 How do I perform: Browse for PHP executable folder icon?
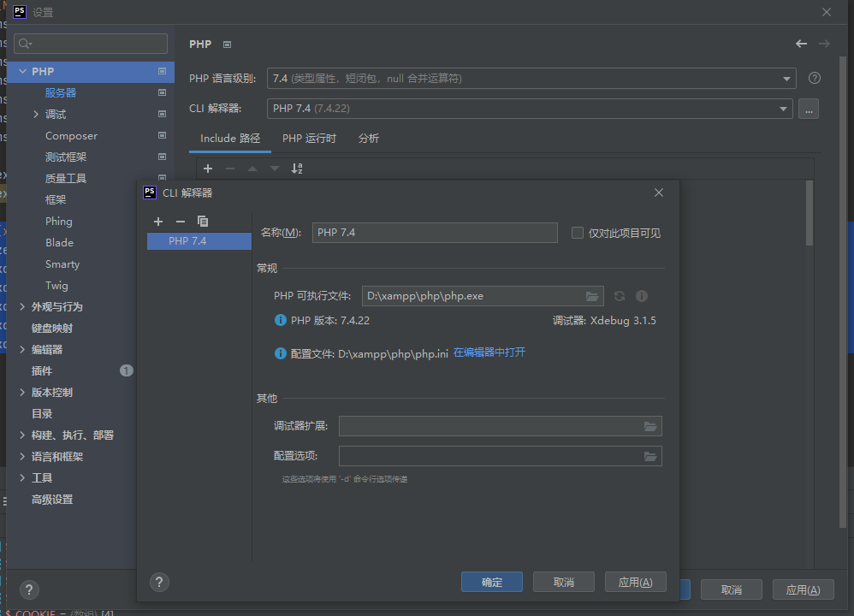point(592,296)
